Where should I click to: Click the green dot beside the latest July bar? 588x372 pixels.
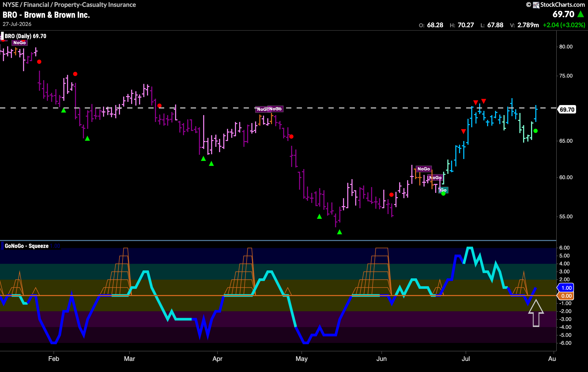tap(536, 131)
